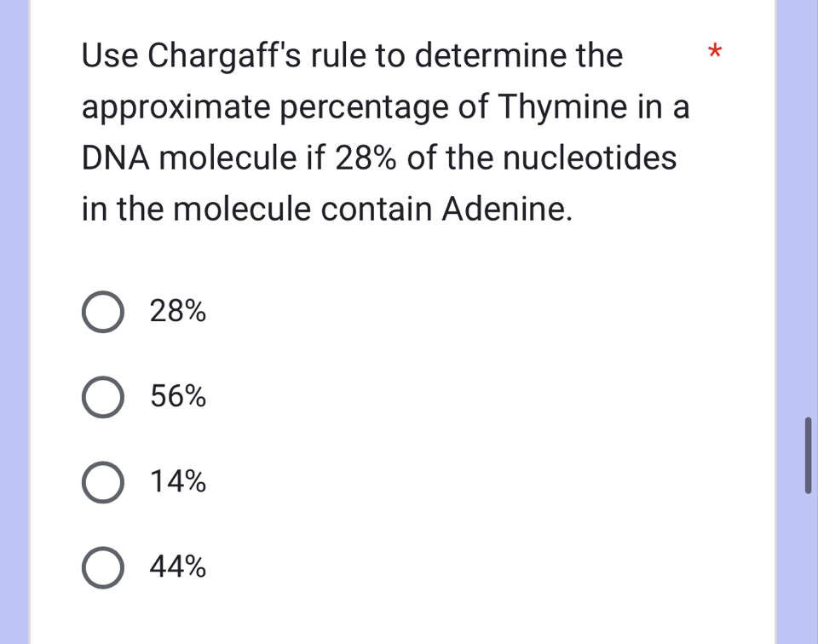The height and width of the screenshot is (644, 818).
Task: Click the "44%" answer label text
Action: point(177,566)
